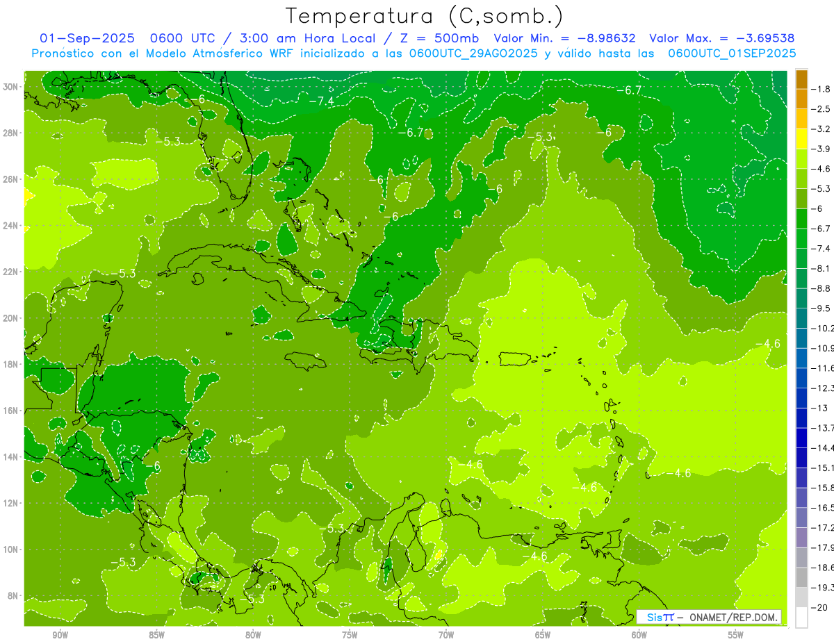Viewport: 834px width, 644px height.
Task: Click the '-20' colorbar scale label
Action: (x=819, y=607)
